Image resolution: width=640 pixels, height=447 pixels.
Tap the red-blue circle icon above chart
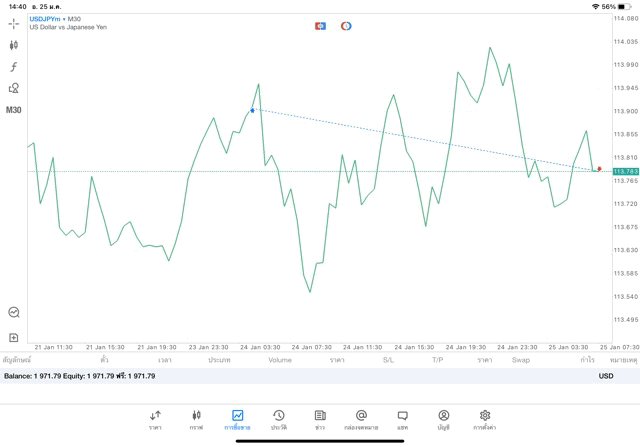pyautogui.click(x=346, y=25)
